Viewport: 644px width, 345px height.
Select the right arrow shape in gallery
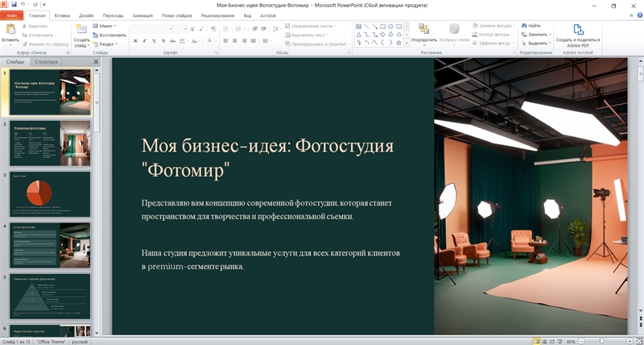382,35
